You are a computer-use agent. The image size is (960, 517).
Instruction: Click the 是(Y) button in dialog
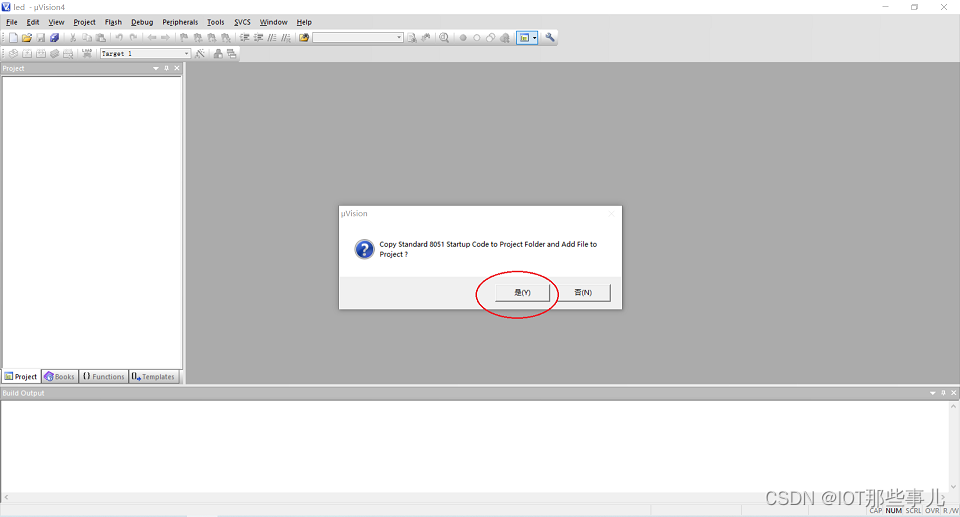pyautogui.click(x=522, y=292)
